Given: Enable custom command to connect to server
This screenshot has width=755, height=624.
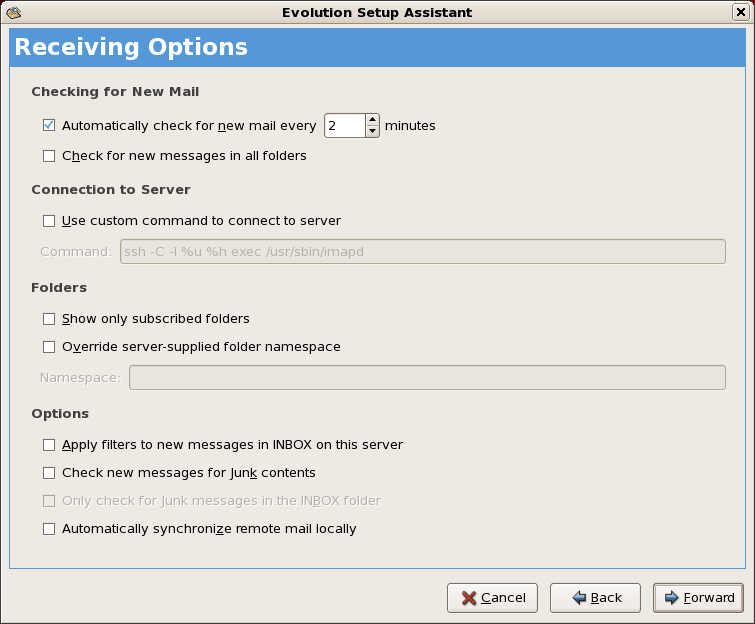Looking at the screenshot, I should click(49, 221).
